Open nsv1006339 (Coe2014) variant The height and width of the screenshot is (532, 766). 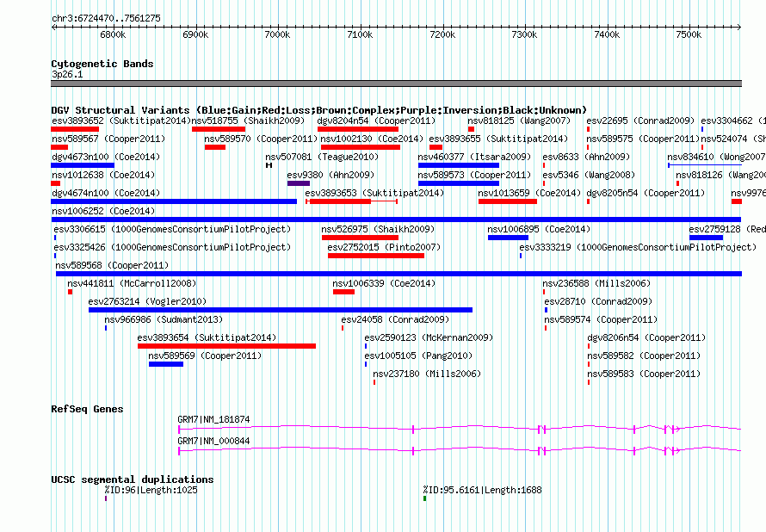(384, 283)
